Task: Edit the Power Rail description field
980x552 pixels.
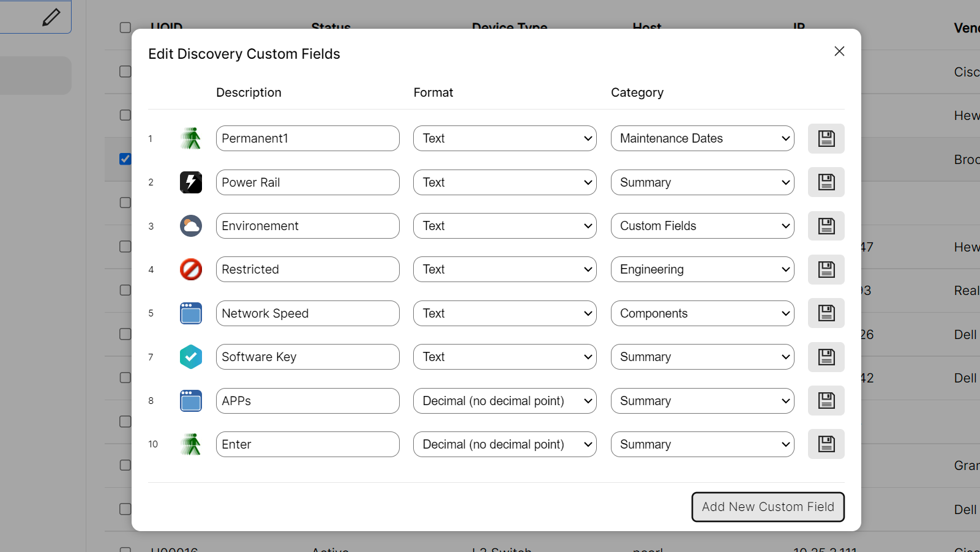Action: pyautogui.click(x=308, y=182)
